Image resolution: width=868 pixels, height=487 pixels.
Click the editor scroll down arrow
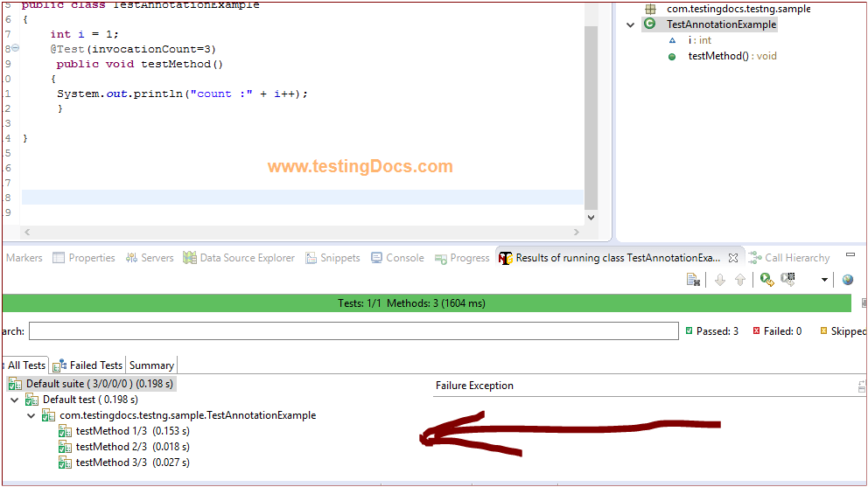(x=591, y=218)
